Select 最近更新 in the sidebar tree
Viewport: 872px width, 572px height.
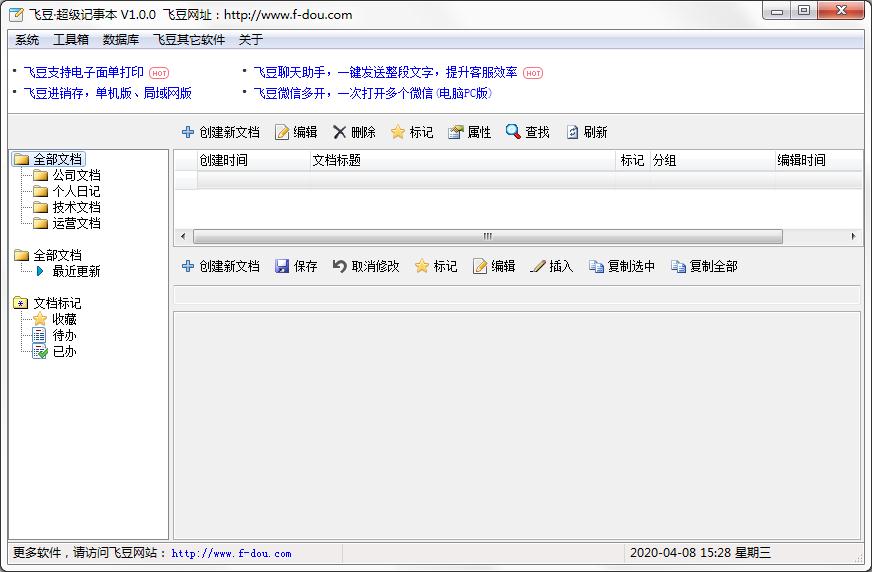[x=76, y=271]
